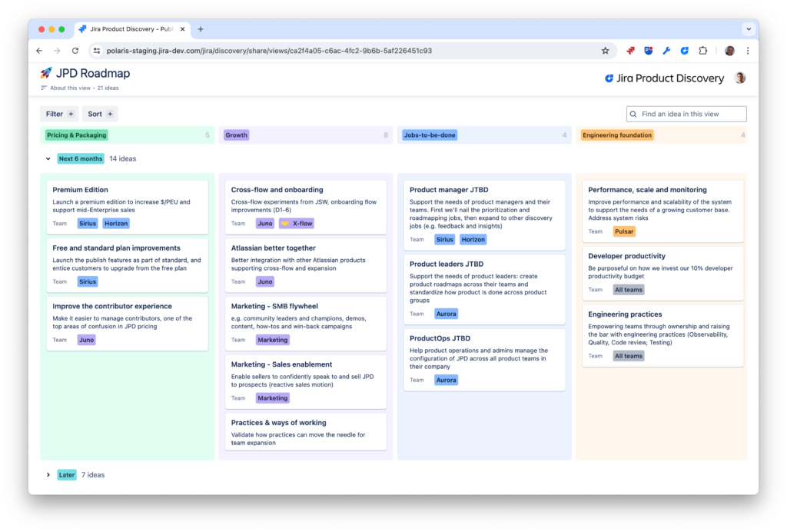The image size is (787, 532).
Task: Add a Sort to the view
Action: click(100, 114)
